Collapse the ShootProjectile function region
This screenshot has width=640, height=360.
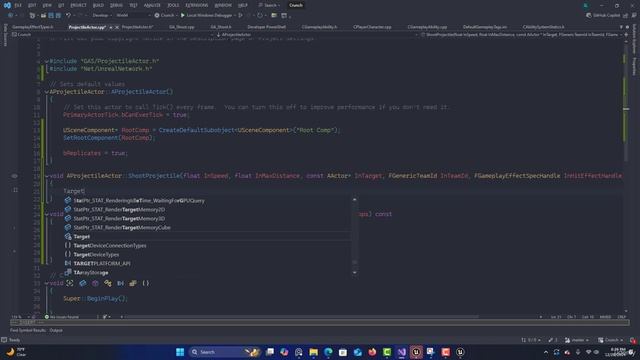(47, 176)
